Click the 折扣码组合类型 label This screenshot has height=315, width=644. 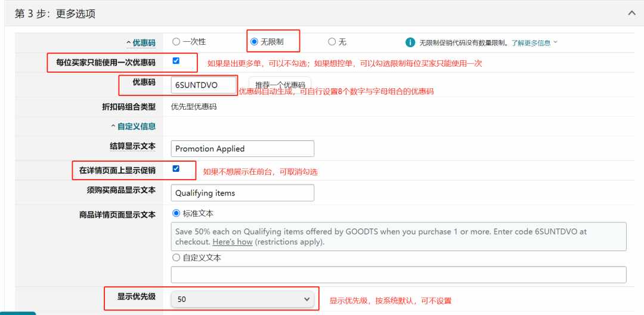coord(129,107)
